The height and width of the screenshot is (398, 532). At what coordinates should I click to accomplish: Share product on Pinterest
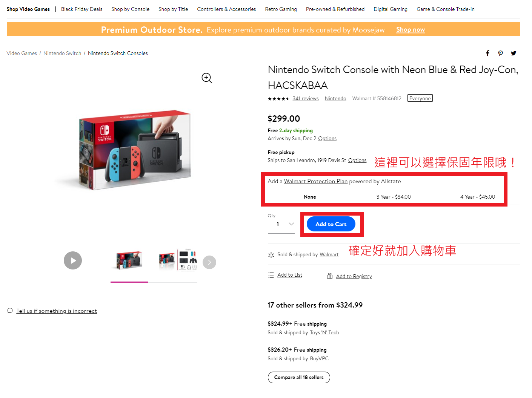click(x=500, y=53)
